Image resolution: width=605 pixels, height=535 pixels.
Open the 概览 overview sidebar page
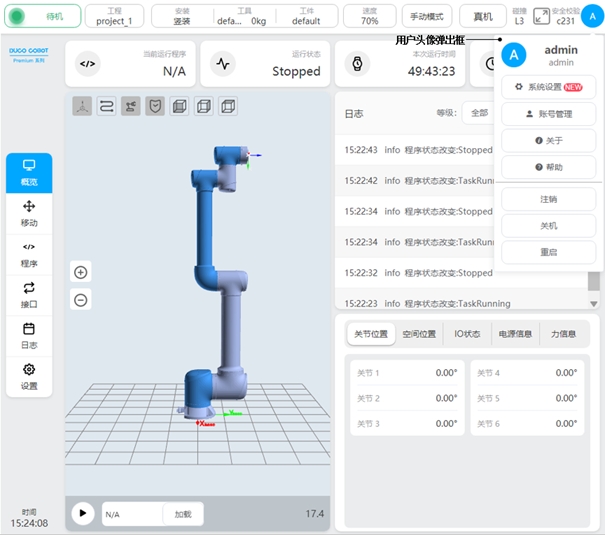tap(29, 172)
